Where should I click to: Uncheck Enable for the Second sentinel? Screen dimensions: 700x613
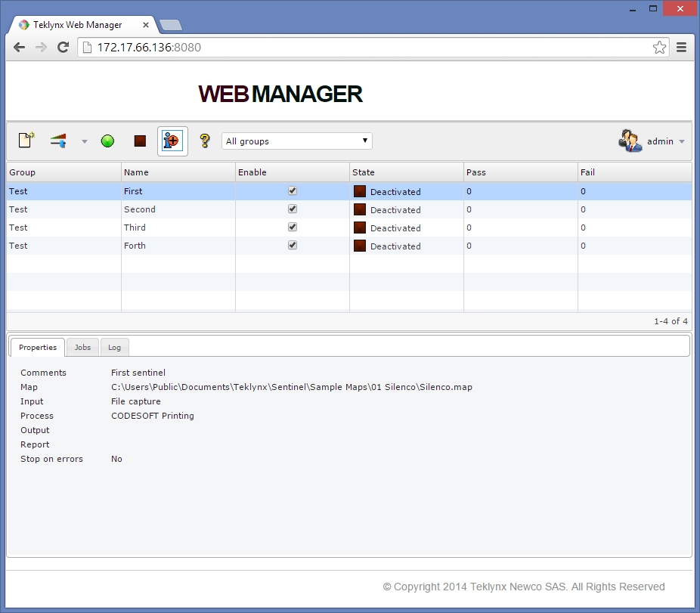click(x=293, y=209)
